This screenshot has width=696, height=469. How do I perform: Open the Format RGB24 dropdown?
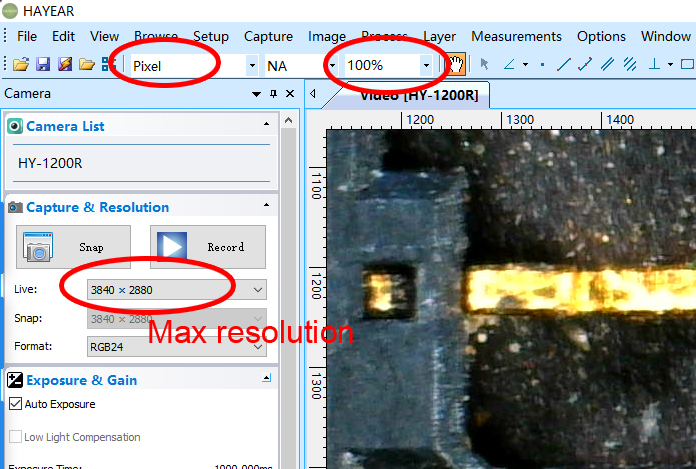point(258,347)
